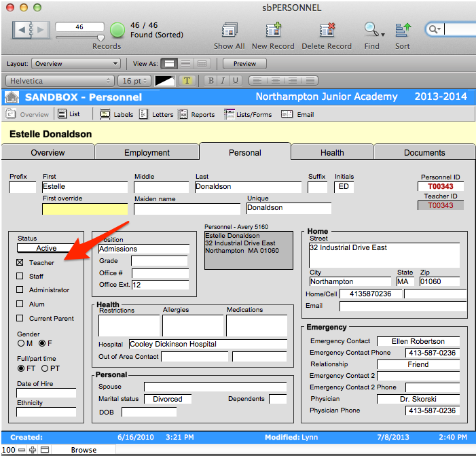The image size is (476, 456).
Task: Open the Sort records tool
Action: coord(403,31)
